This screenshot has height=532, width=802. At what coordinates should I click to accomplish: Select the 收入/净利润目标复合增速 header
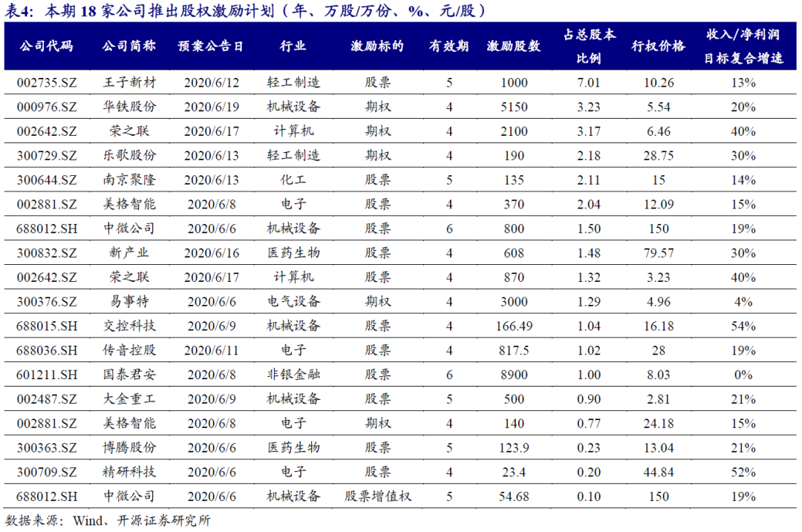pyautogui.click(x=743, y=46)
